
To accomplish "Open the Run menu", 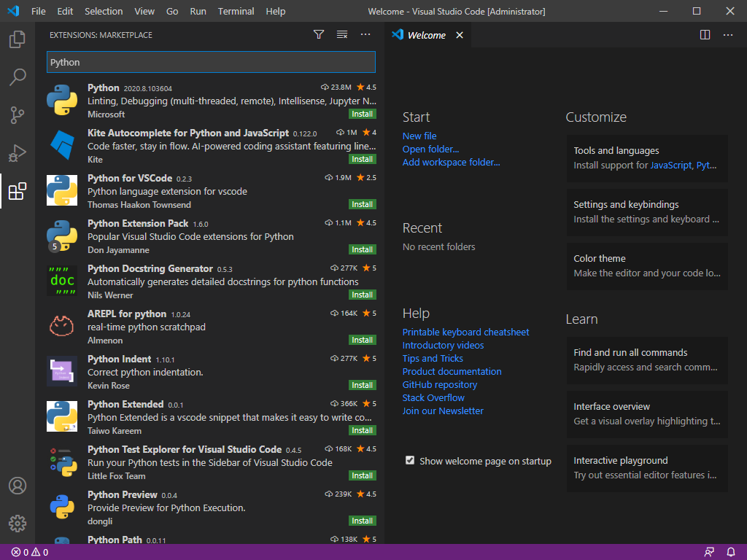I will click(x=198, y=11).
